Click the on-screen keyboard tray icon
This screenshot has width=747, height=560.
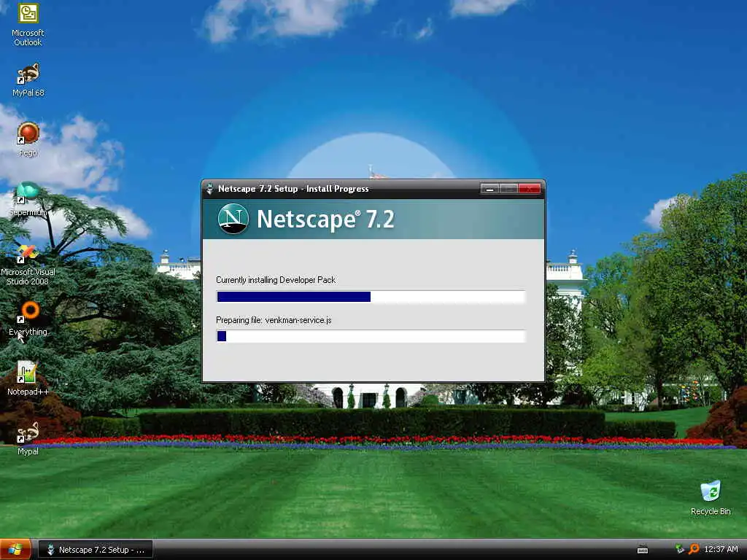[x=643, y=550]
